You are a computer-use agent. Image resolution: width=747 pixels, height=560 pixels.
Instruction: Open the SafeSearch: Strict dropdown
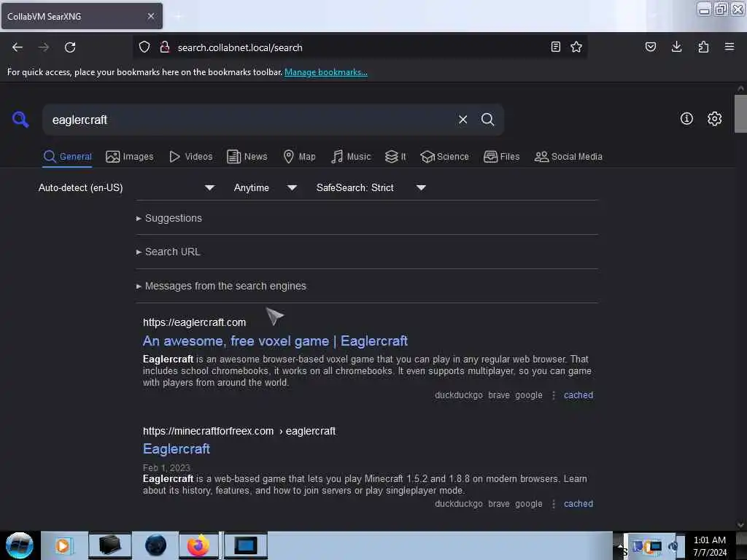pos(371,187)
